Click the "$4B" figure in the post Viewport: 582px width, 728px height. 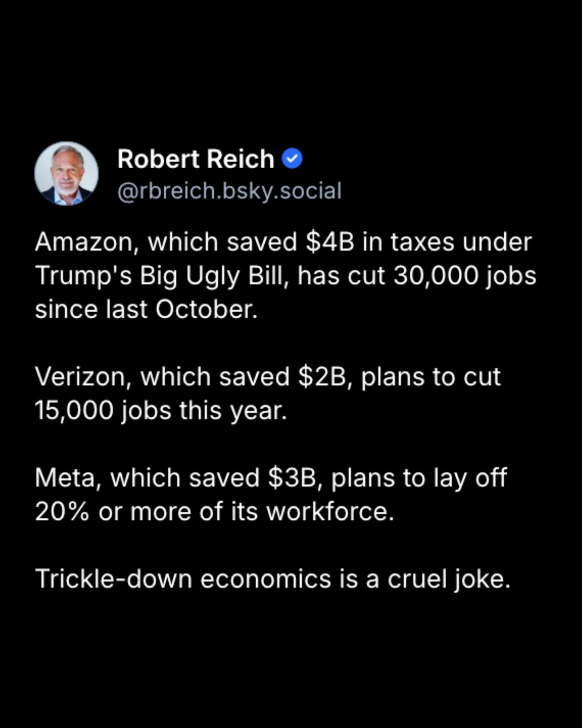[x=330, y=242]
